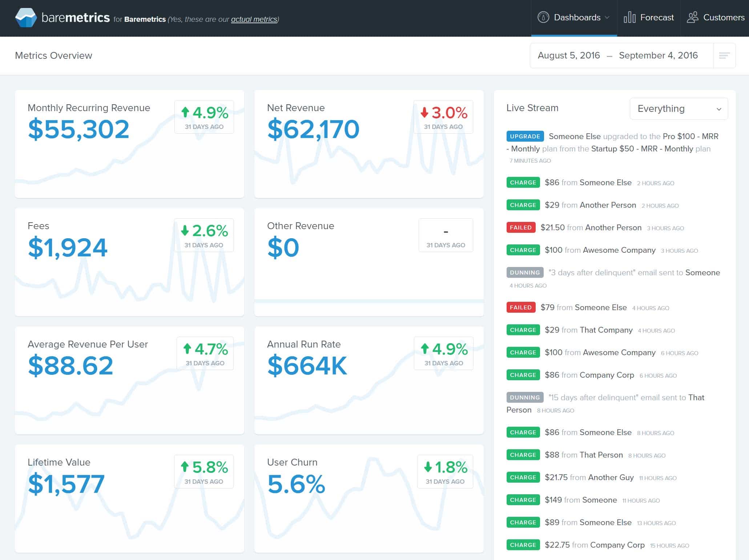Click the DUNNING badge for 15 days after delinquent
The width and height of the screenshot is (749, 560).
[525, 397]
